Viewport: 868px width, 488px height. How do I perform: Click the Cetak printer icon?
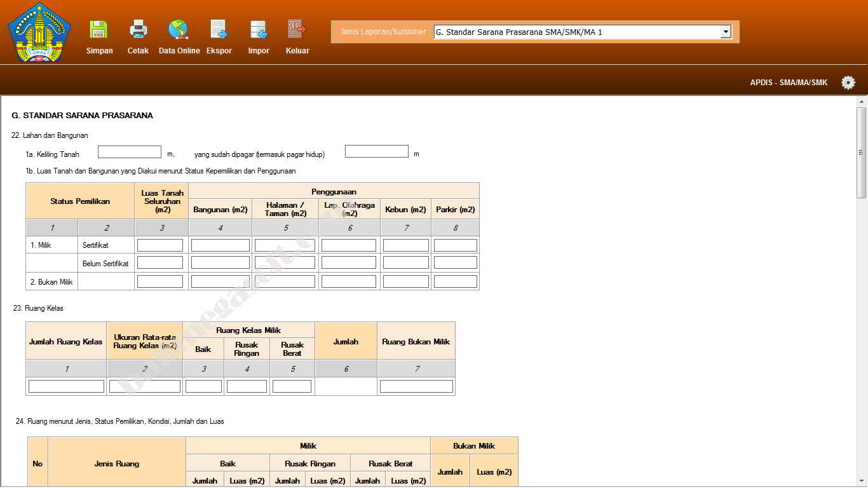tap(138, 30)
